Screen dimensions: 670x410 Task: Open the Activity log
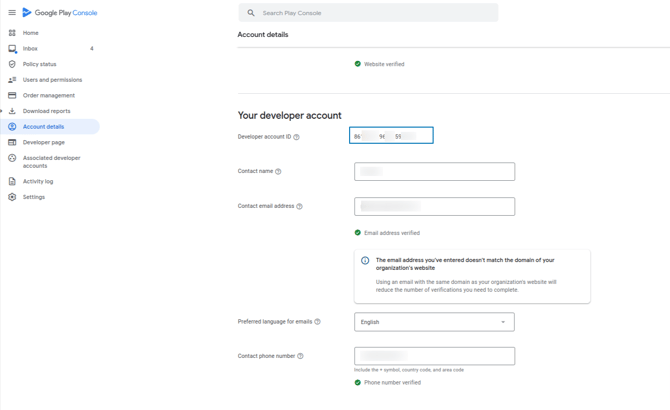(x=38, y=181)
